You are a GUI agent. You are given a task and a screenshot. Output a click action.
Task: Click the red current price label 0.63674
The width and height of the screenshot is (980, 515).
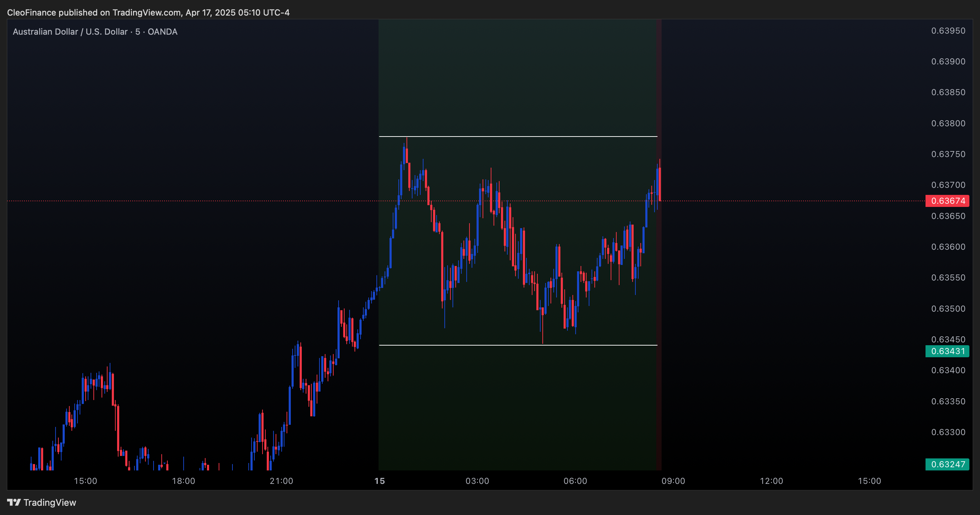pyautogui.click(x=947, y=201)
